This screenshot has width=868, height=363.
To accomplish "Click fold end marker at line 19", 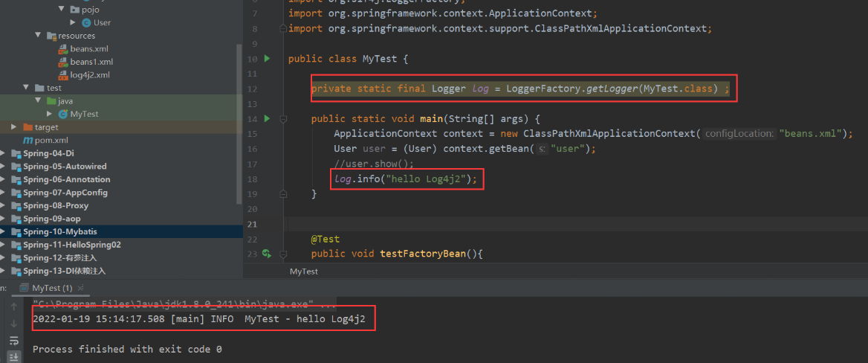I will pos(283,193).
